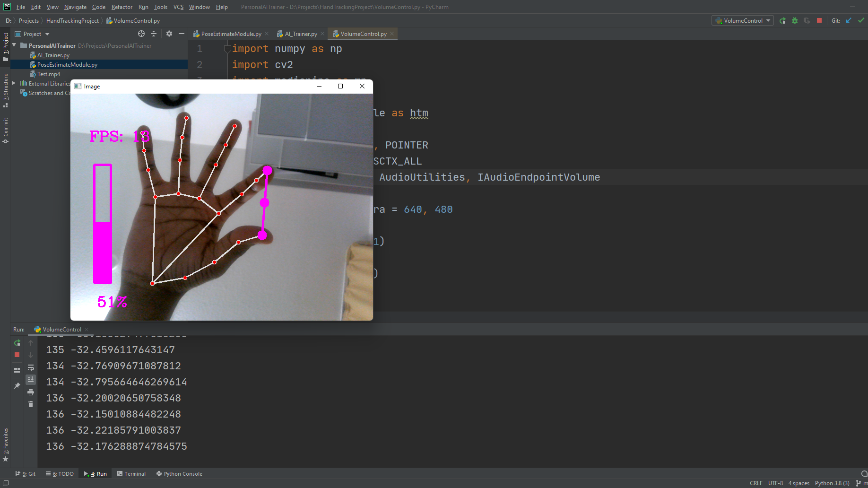Open the Python Console tool window

[179, 473]
